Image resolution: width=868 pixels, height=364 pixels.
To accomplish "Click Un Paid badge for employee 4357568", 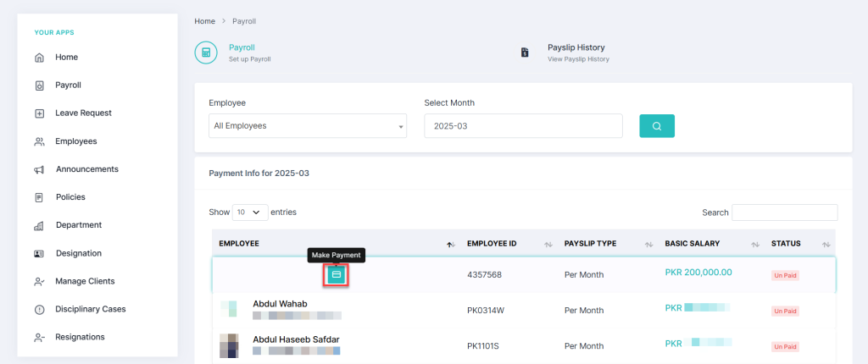I will coord(786,275).
